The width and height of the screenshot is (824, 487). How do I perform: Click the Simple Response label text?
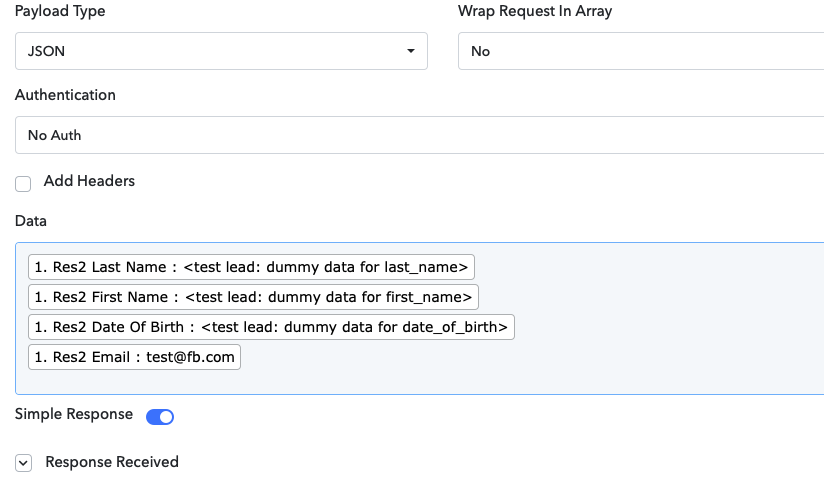coord(74,414)
